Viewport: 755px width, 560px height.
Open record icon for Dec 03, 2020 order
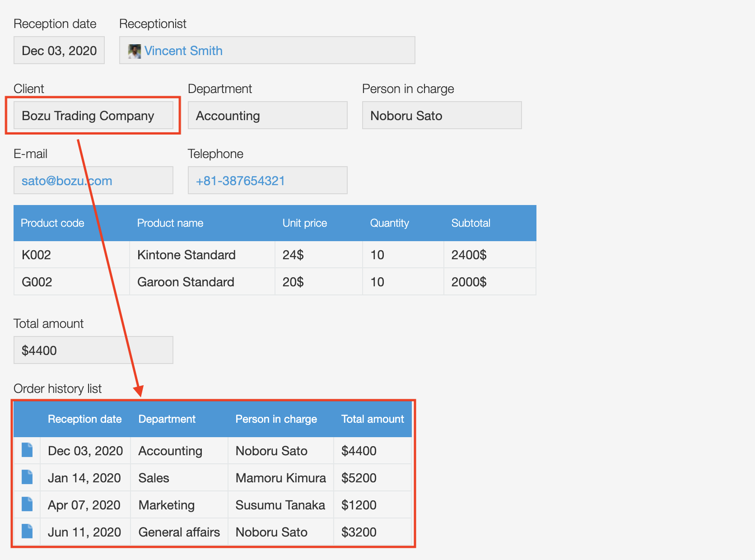(27, 450)
